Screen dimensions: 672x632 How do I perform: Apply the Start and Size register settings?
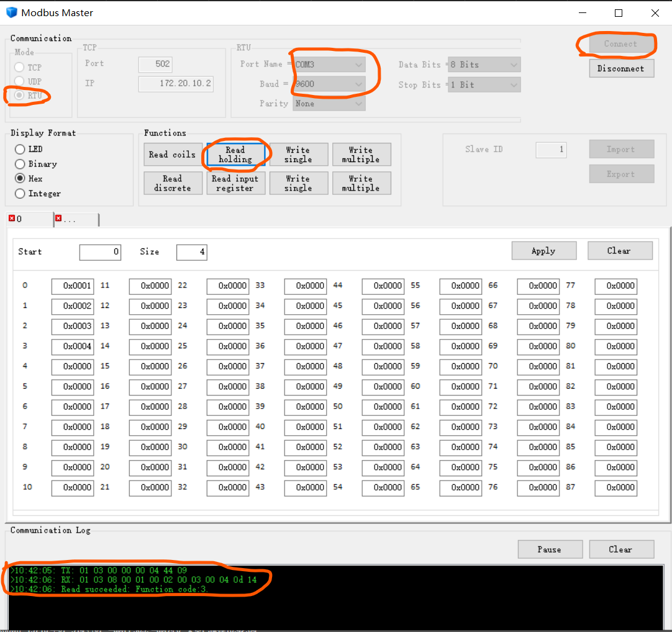click(543, 250)
